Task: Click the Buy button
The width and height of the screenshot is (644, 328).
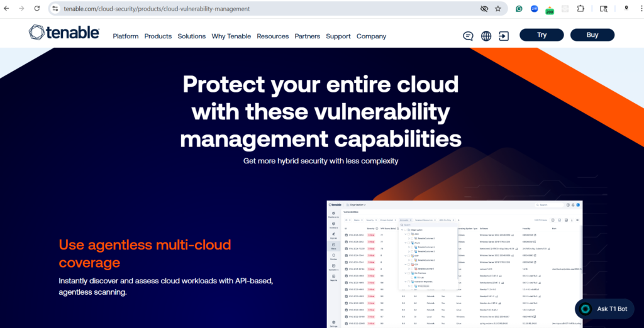Action: click(592, 35)
